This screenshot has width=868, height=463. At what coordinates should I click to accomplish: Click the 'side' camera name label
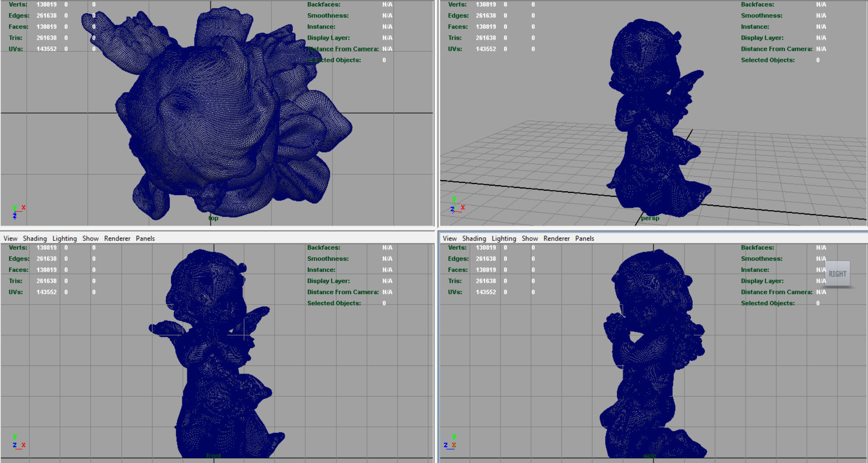650,455
